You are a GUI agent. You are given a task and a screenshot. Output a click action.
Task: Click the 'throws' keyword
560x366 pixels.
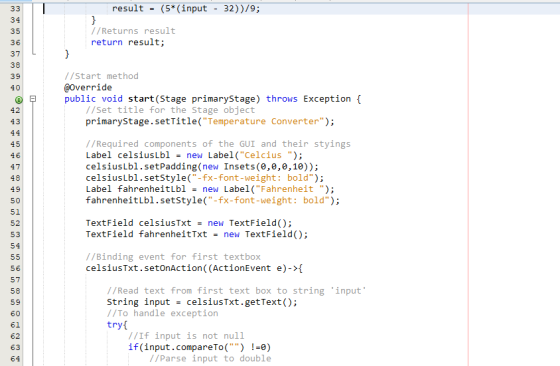[x=281, y=99]
